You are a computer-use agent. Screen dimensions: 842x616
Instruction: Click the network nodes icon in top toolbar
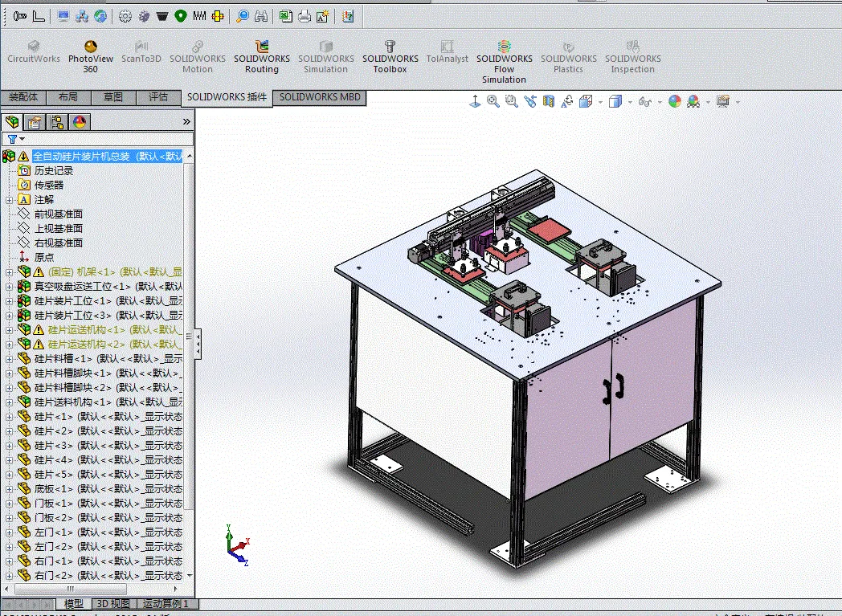pos(82,17)
